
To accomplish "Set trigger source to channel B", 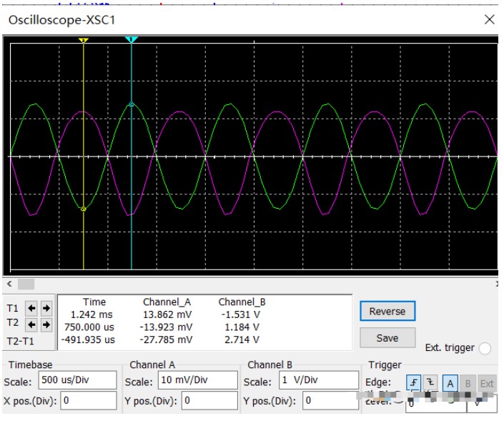I will click(469, 382).
